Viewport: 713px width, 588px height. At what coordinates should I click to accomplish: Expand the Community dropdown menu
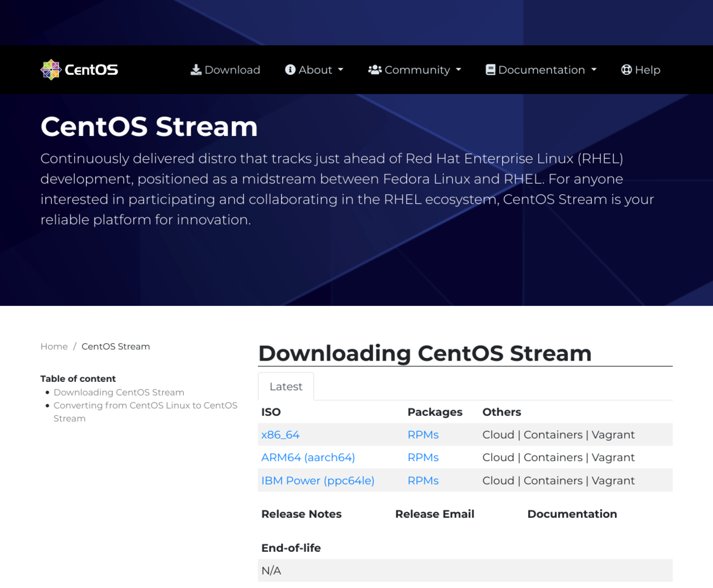pyautogui.click(x=415, y=69)
